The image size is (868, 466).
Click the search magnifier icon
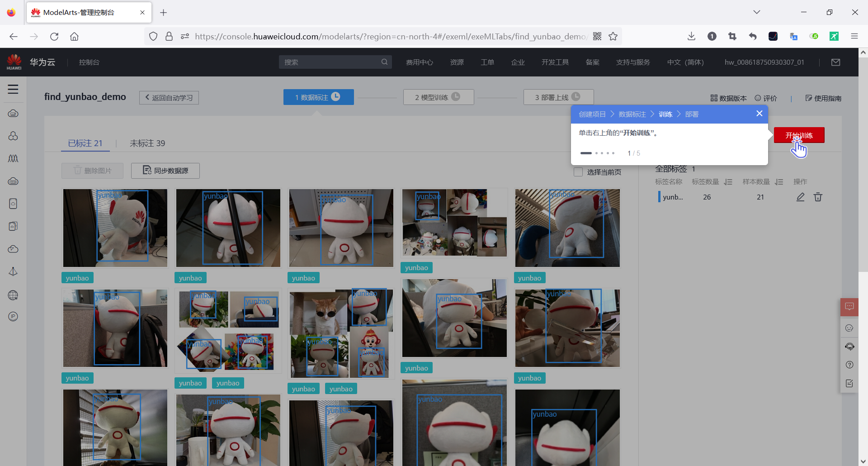click(384, 62)
